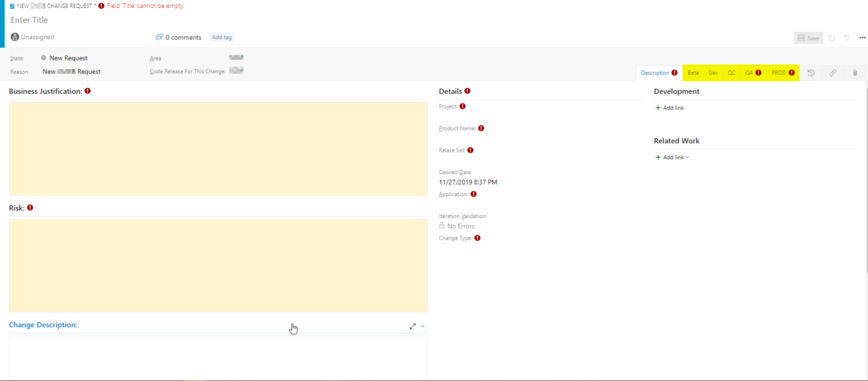The height and width of the screenshot is (381, 868).
Task: Open the Area field picker
Action: (x=236, y=57)
